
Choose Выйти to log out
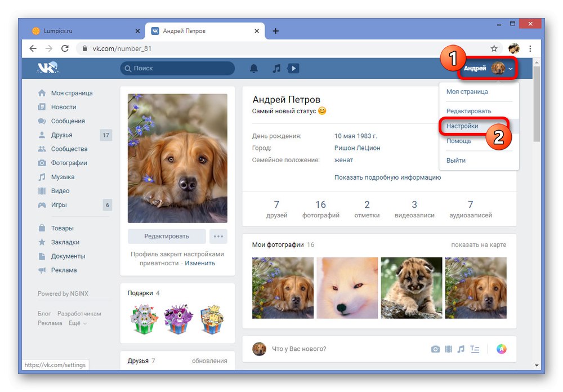(455, 161)
